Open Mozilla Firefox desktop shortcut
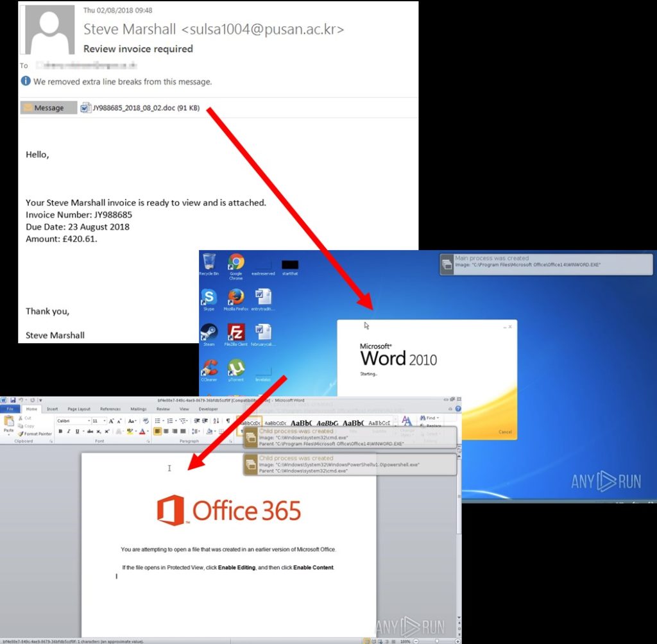657x644 pixels. (x=236, y=300)
